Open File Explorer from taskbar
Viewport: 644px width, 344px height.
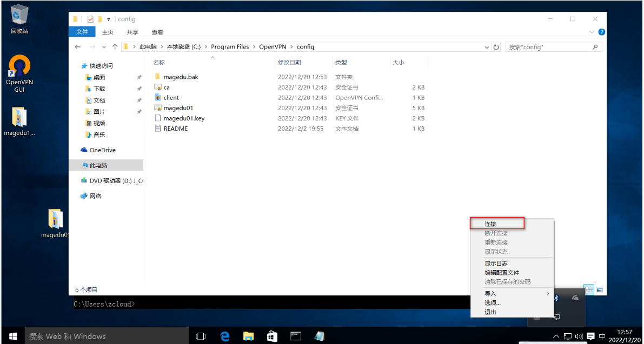[248, 336]
